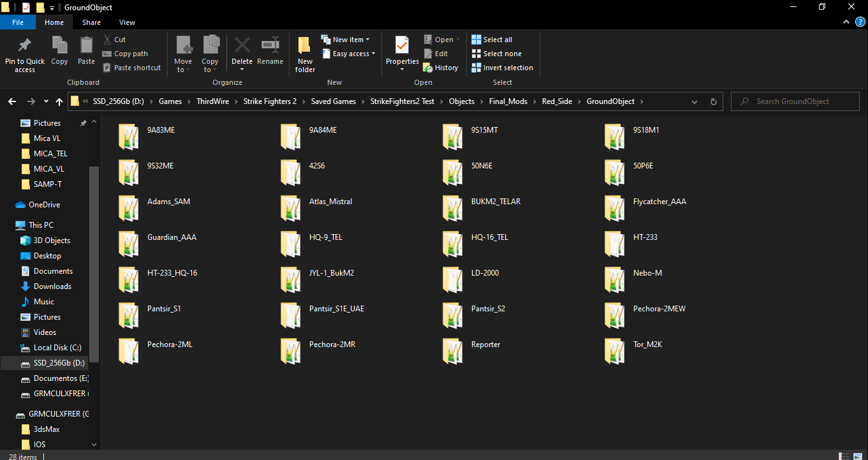868x460 pixels.
Task: Click the Delete X icon
Action: (242, 45)
